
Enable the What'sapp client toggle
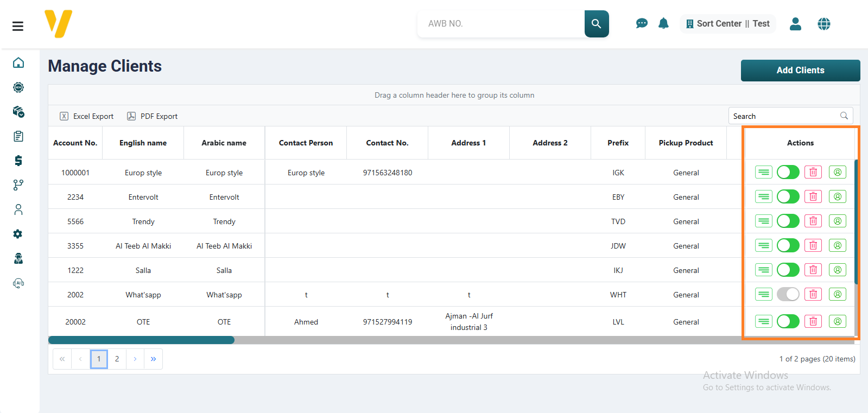point(788,294)
